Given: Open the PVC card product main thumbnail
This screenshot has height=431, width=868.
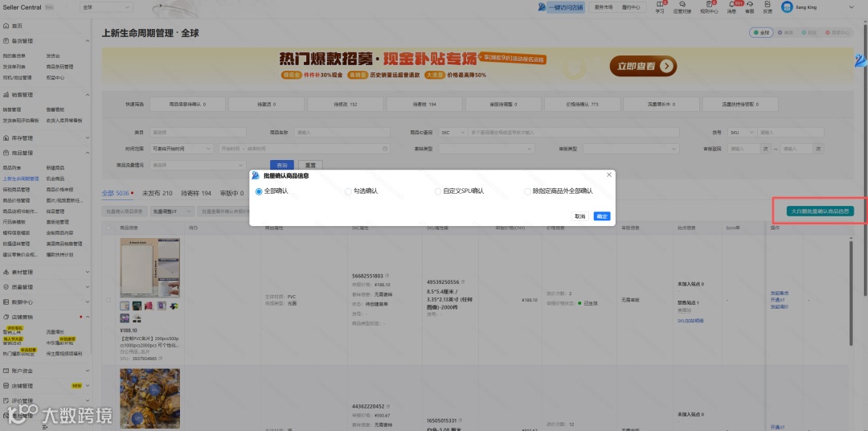Looking at the screenshot, I should click(x=150, y=268).
